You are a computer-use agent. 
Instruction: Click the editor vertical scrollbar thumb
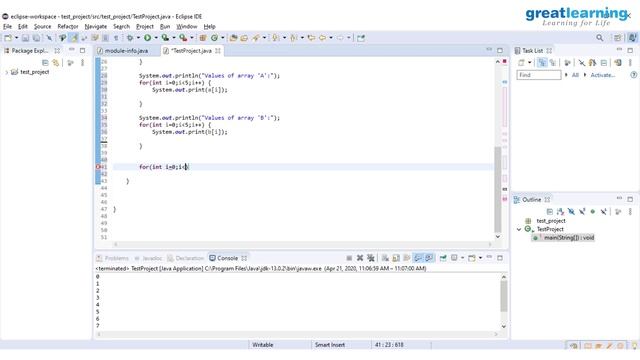pos(498,189)
